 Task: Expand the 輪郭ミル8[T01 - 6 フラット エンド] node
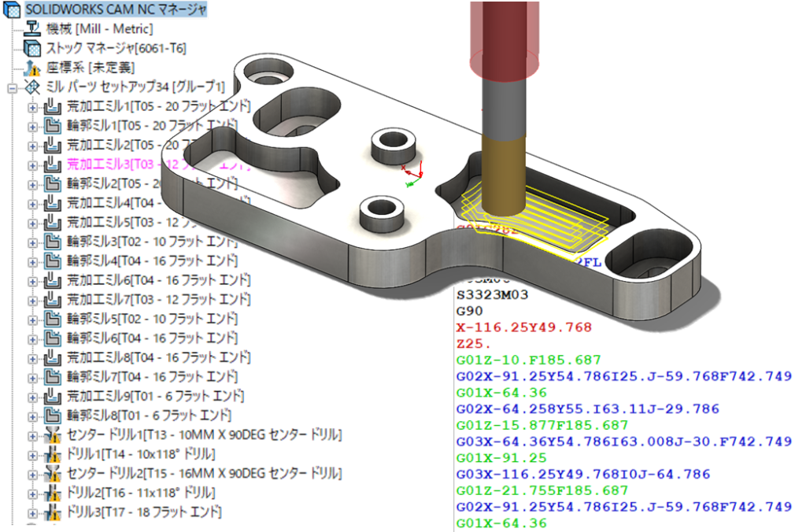click(32, 416)
